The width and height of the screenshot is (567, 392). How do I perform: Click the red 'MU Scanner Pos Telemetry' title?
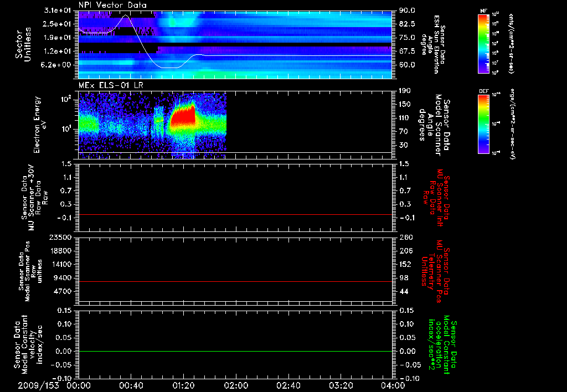[x=435, y=271]
